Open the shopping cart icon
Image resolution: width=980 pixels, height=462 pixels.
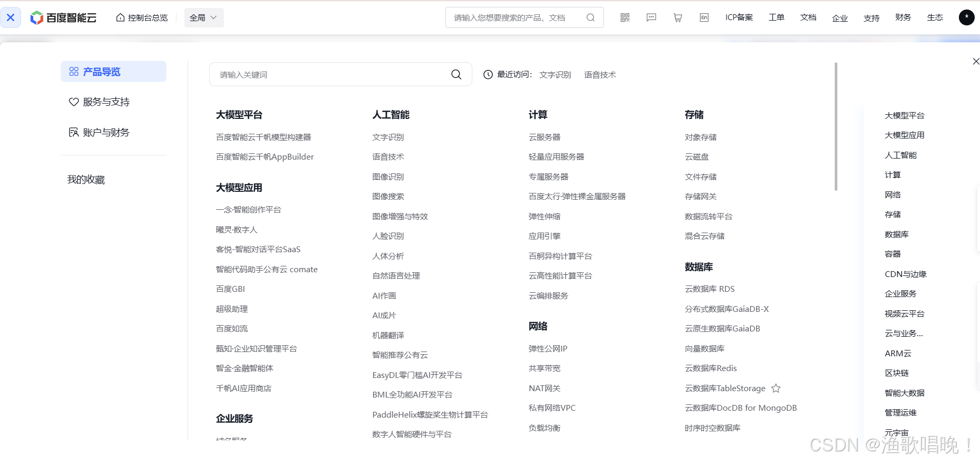[x=678, y=17]
